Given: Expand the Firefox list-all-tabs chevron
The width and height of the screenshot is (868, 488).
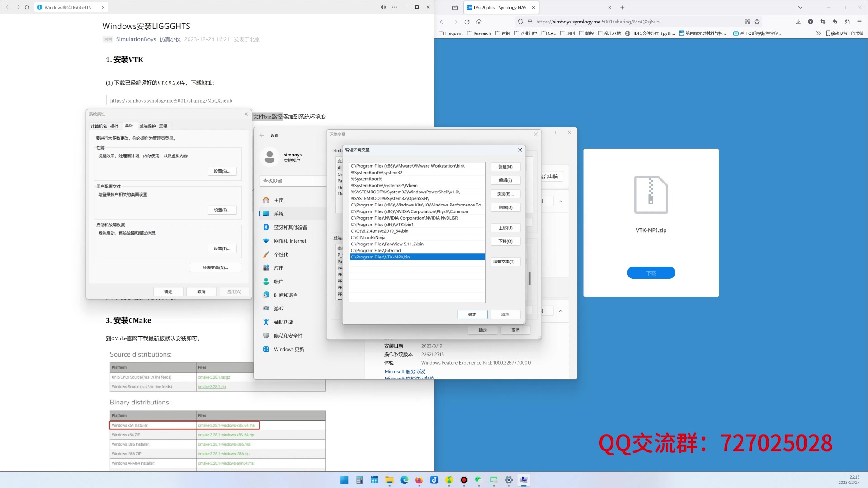Looking at the screenshot, I should [x=800, y=7].
